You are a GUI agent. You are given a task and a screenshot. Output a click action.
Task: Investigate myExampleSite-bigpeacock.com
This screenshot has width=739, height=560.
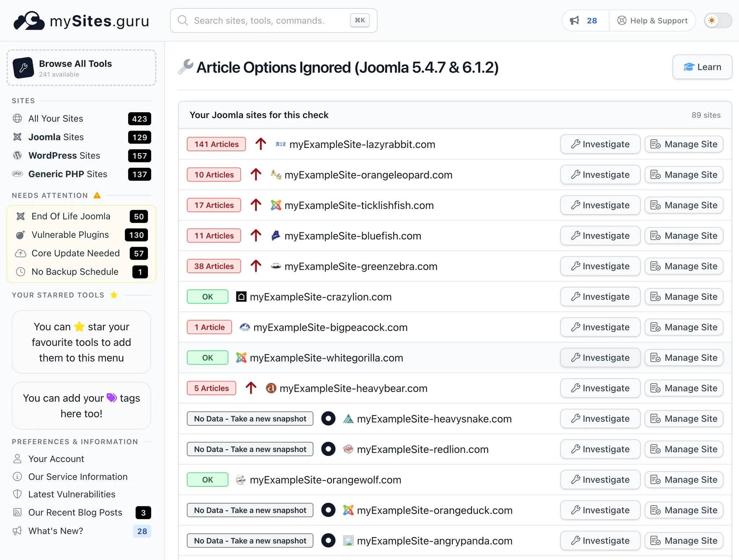click(600, 327)
